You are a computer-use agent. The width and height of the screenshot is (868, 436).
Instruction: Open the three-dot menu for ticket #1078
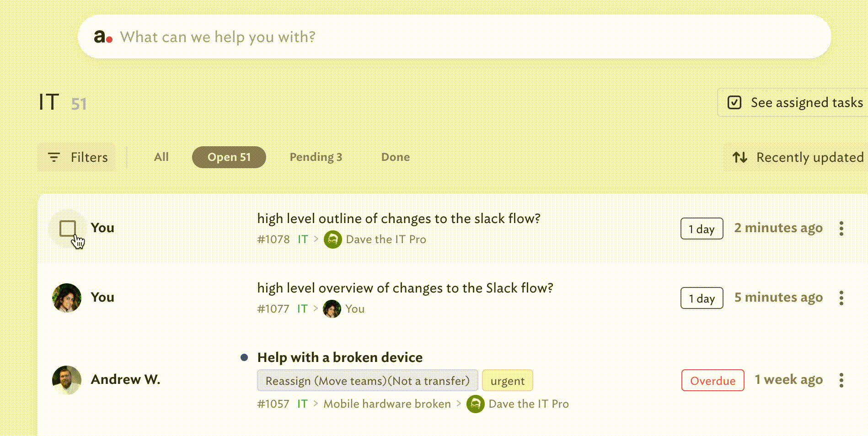coord(841,229)
